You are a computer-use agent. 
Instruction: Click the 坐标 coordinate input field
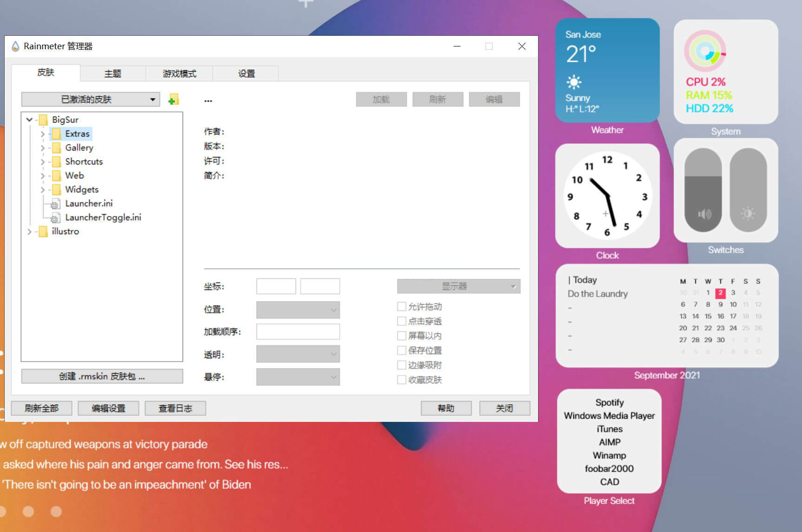click(276, 286)
